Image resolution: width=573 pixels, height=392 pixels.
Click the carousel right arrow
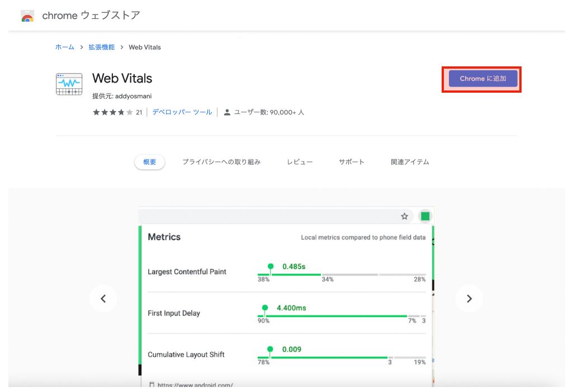pos(469,298)
